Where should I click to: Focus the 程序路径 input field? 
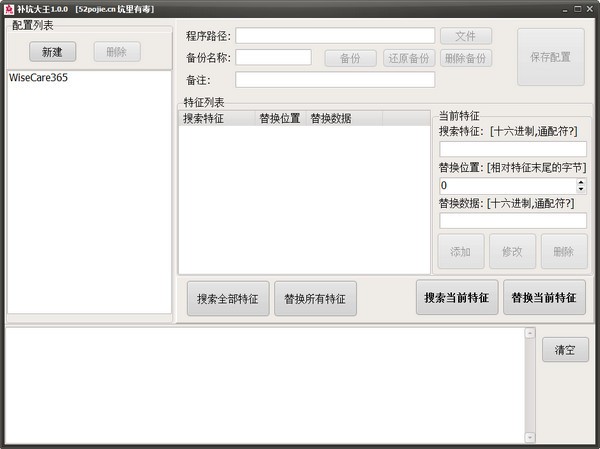[335, 36]
